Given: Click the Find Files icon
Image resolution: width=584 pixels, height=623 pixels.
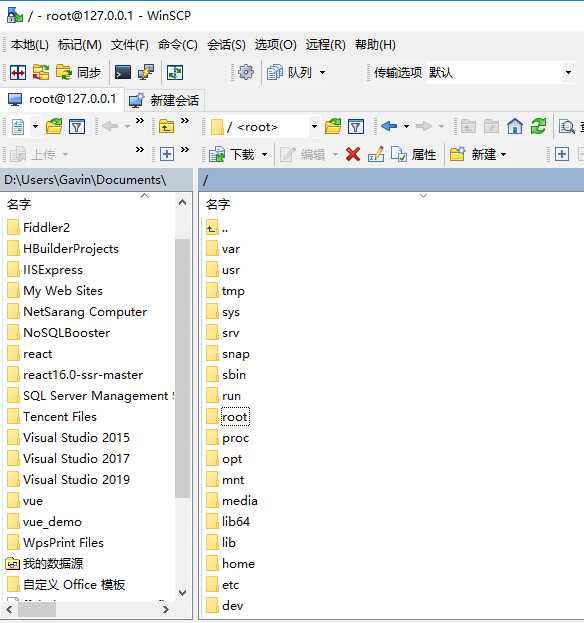Looking at the screenshot, I should 567,127.
